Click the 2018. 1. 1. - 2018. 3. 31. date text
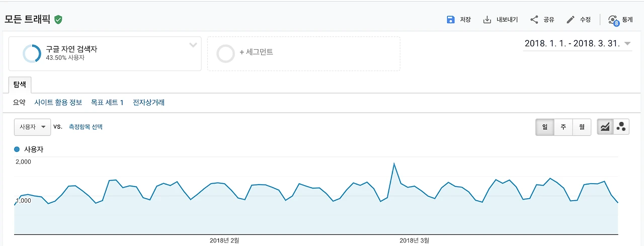Screen dimensions: 644x246 (x=572, y=44)
